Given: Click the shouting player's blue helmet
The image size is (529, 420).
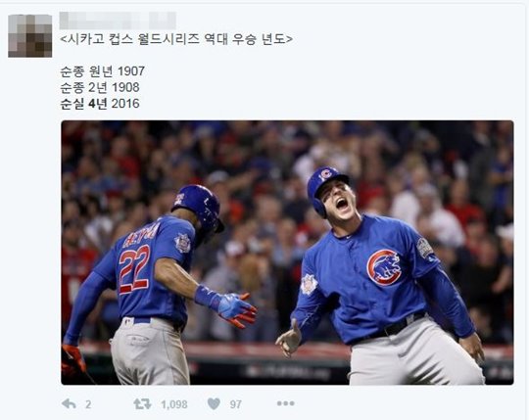Looking at the screenshot, I should coord(325,189).
